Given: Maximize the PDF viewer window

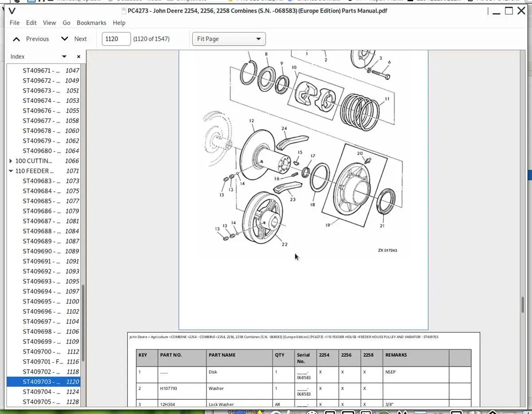Looking at the screenshot, I should [509, 11].
